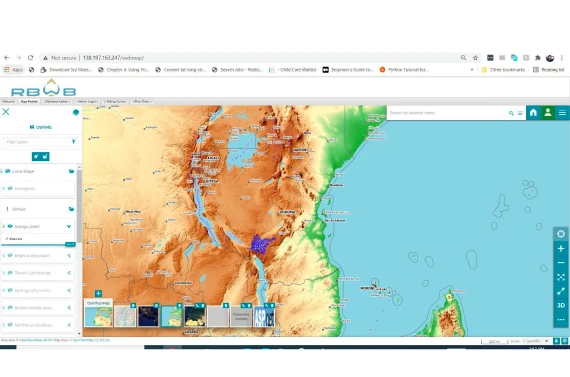Open bookmarks overflow arrow in browser bar
The image size is (570, 377).
point(472,69)
